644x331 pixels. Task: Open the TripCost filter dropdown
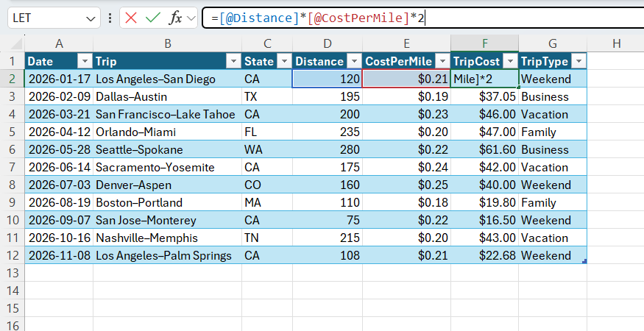(511, 62)
